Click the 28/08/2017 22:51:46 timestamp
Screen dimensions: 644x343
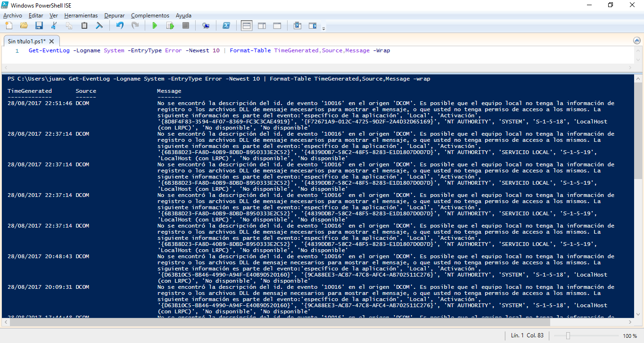coord(40,103)
